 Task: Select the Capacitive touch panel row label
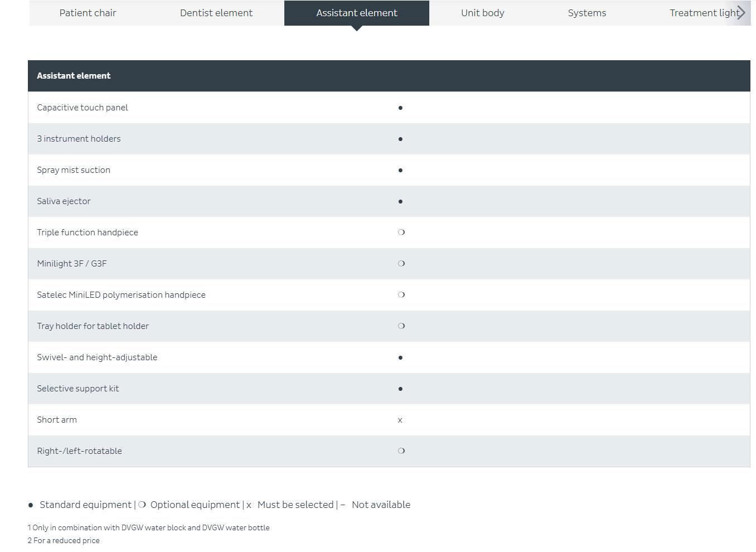click(83, 108)
